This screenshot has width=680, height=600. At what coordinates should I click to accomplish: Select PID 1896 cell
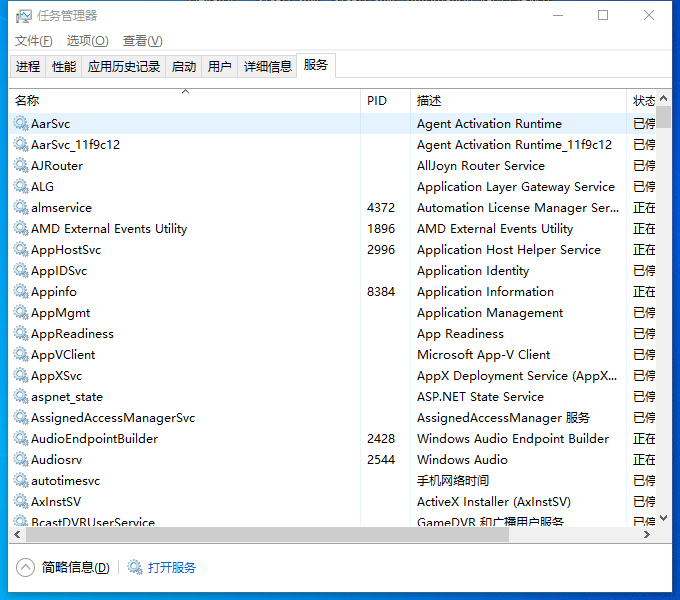381,228
